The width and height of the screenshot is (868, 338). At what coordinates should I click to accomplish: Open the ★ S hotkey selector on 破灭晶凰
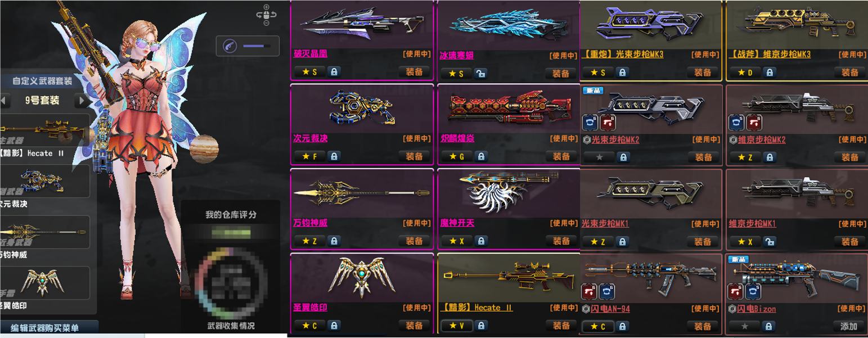tap(310, 72)
